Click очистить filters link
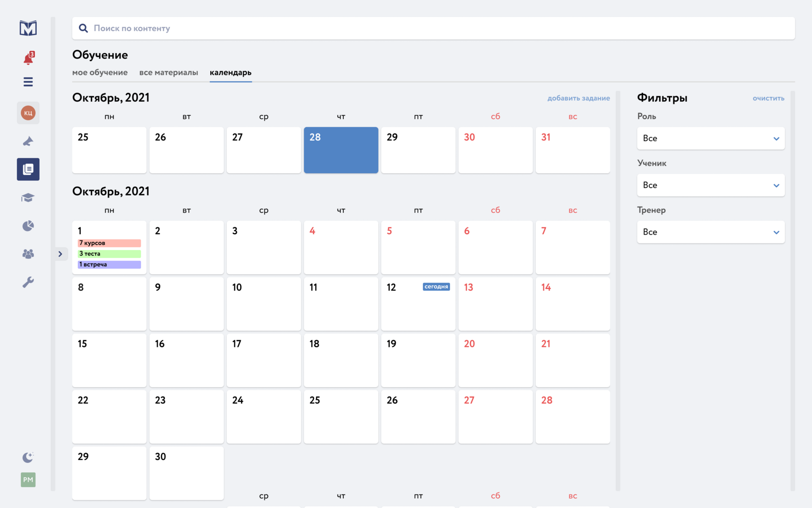The image size is (812, 508). [768, 98]
